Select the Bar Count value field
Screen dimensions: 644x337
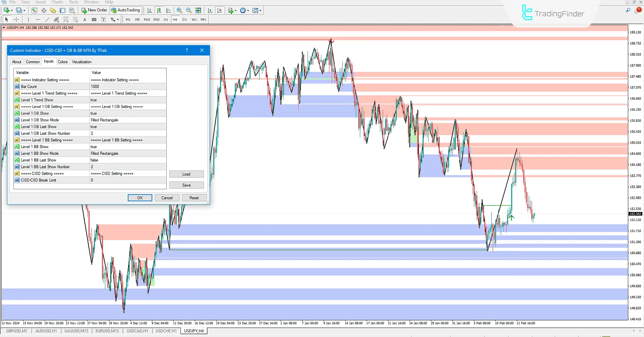tap(127, 87)
